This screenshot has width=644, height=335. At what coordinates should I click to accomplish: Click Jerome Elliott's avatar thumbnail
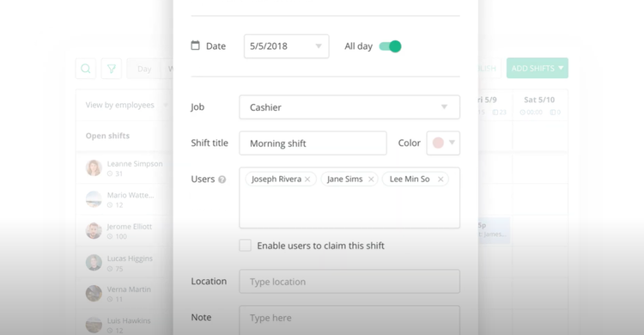(94, 231)
